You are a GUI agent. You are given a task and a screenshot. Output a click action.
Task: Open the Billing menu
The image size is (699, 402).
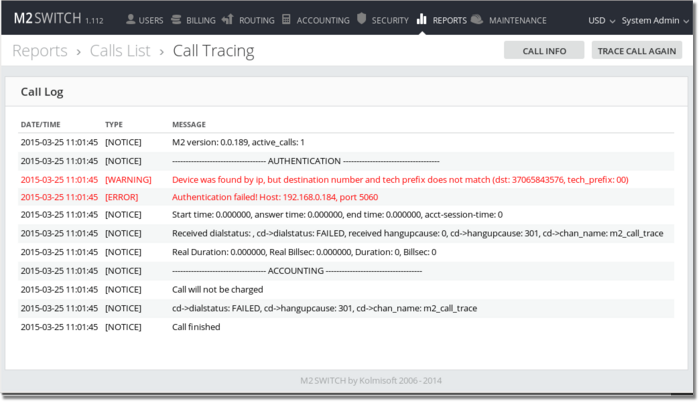200,20
